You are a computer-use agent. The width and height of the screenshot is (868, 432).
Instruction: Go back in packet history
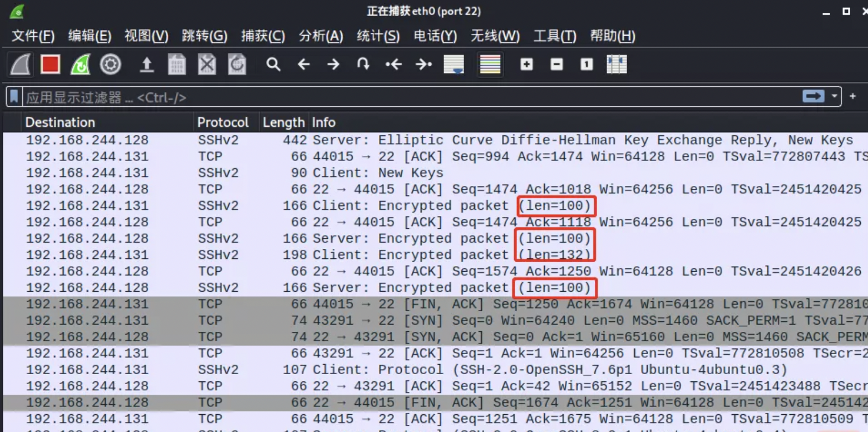click(x=303, y=65)
